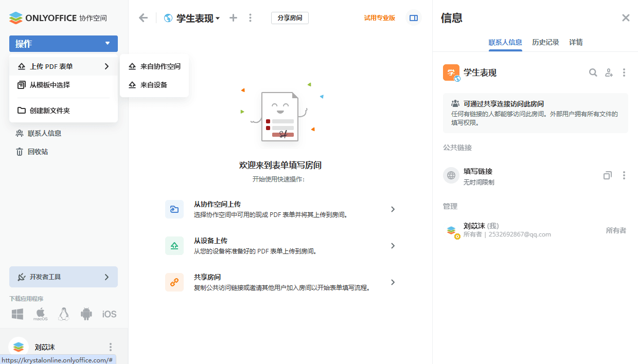
Task: Click the 可通过共享连接访问此房间 notice
Action: coord(536,113)
